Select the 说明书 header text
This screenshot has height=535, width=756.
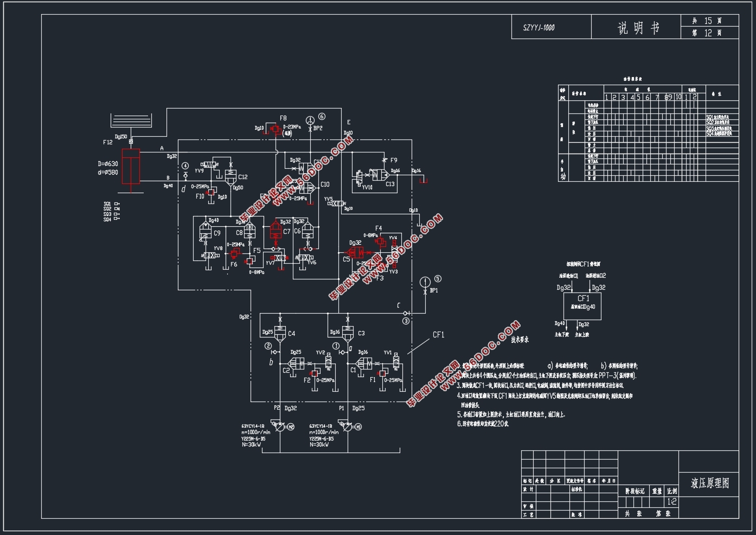(x=638, y=28)
